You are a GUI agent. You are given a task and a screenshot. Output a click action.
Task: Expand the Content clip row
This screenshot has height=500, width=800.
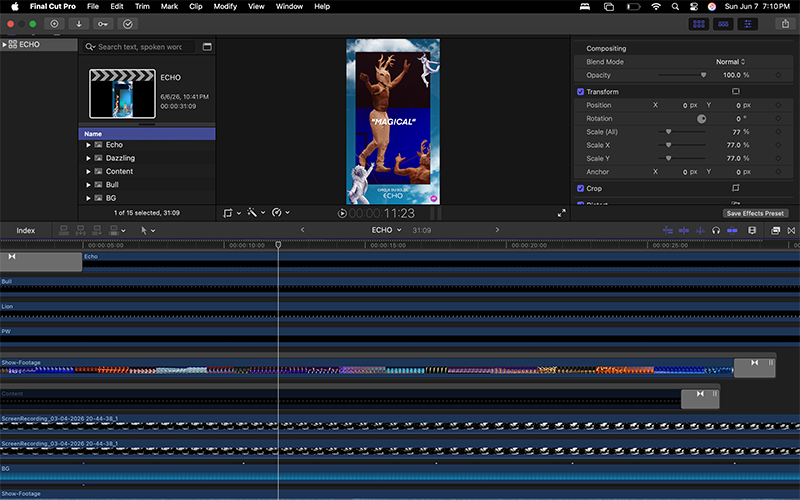tap(88, 171)
